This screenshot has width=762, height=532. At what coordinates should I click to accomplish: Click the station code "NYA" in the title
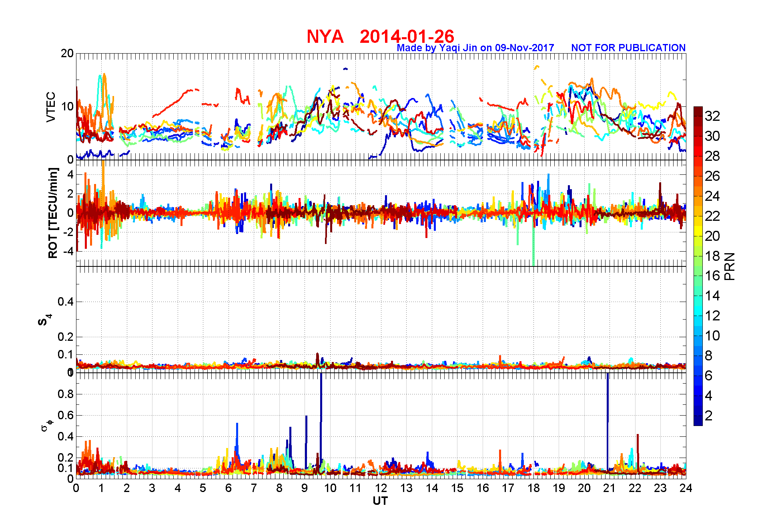tap(325, 37)
